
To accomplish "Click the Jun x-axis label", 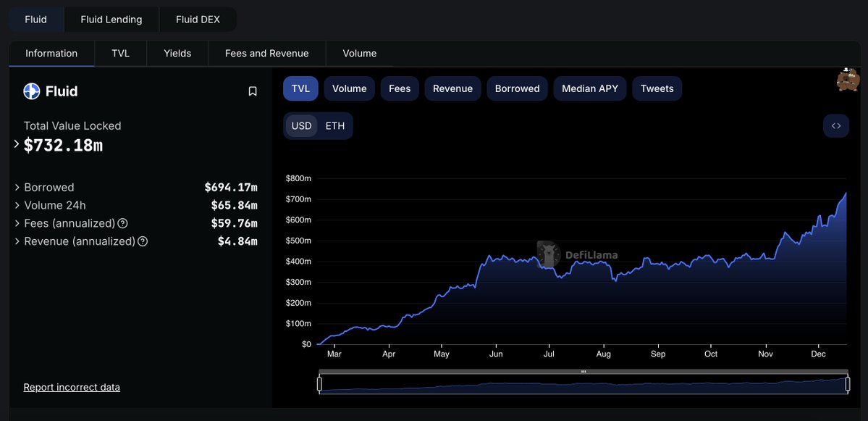I will 496,354.
